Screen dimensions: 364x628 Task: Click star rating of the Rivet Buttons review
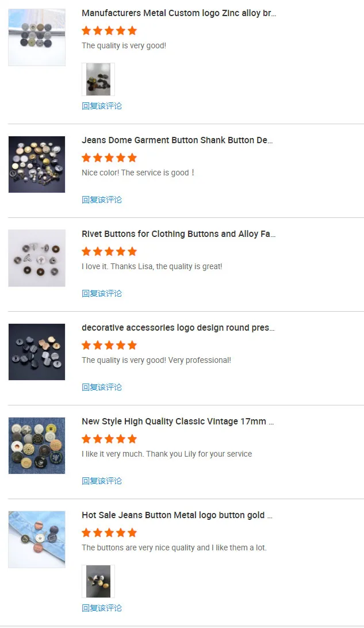[109, 251]
